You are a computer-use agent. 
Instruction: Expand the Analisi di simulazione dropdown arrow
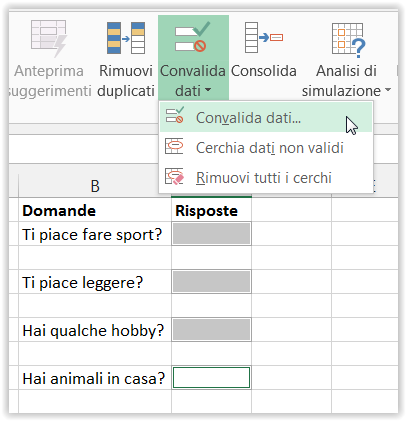pos(388,90)
